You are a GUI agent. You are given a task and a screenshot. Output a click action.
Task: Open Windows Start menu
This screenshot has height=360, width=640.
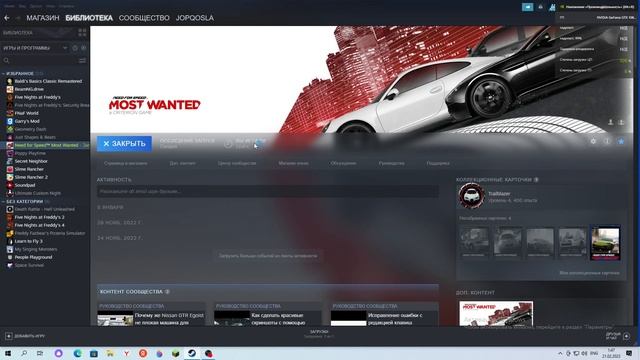tap(7, 353)
